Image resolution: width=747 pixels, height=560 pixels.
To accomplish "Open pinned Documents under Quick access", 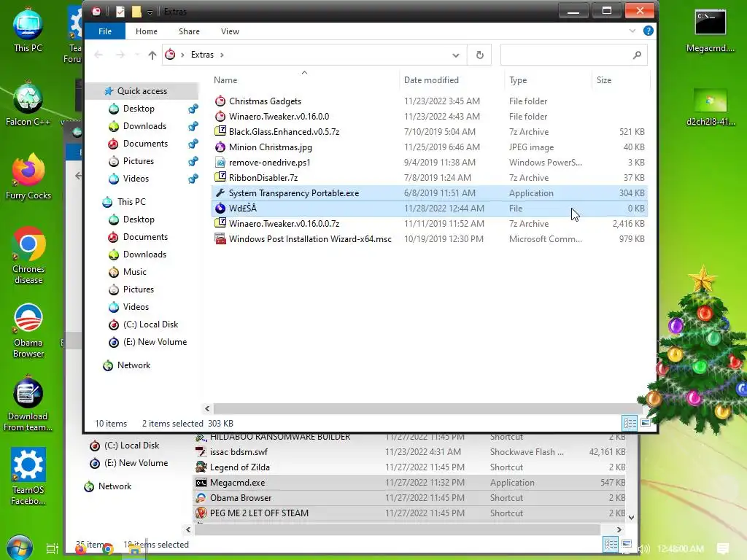I will pyautogui.click(x=145, y=144).
